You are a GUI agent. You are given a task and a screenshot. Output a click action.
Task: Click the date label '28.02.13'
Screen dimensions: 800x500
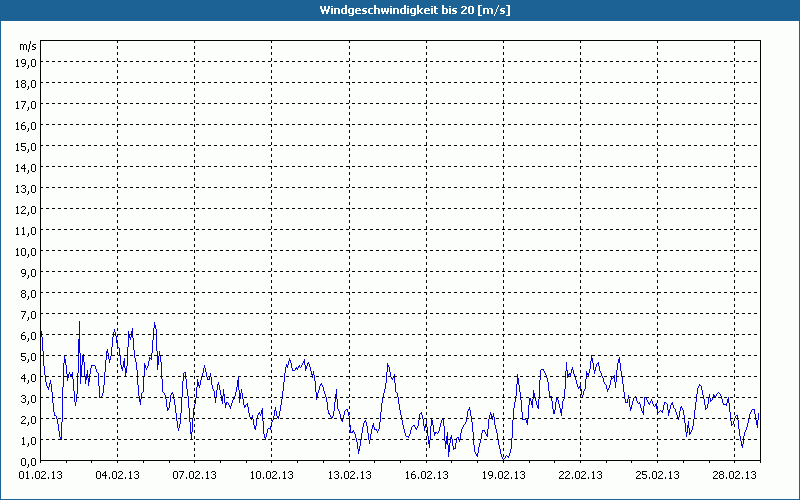[x=735, y=475]
